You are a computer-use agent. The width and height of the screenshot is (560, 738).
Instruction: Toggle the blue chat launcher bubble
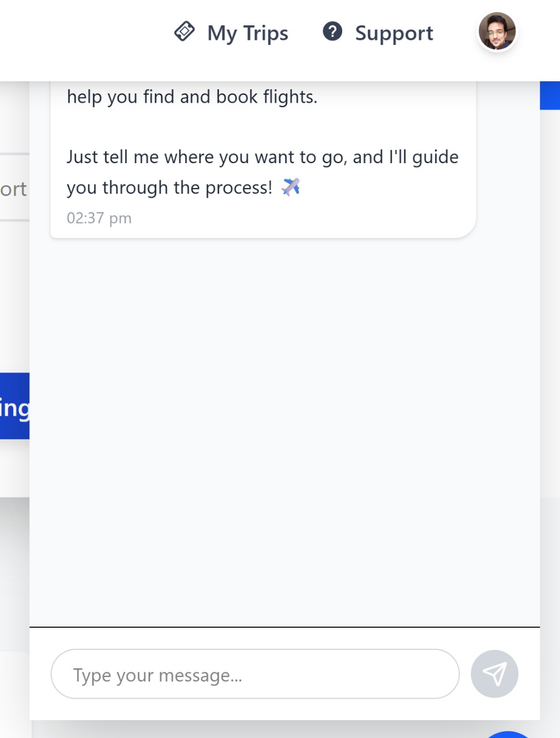(x=507, y=734)
